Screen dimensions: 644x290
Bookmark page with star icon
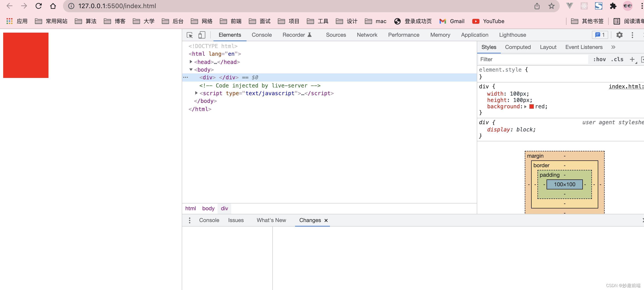point(552,6)
